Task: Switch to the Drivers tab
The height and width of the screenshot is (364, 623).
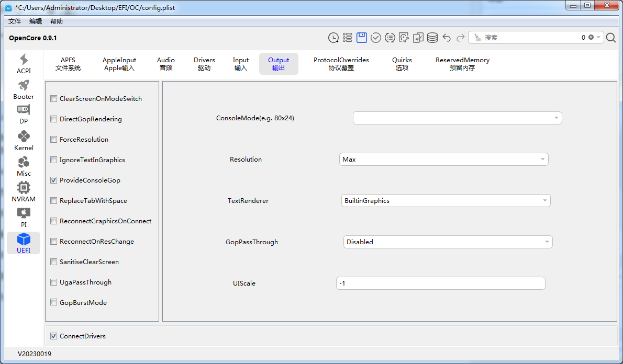Action: tap(204, 64)
